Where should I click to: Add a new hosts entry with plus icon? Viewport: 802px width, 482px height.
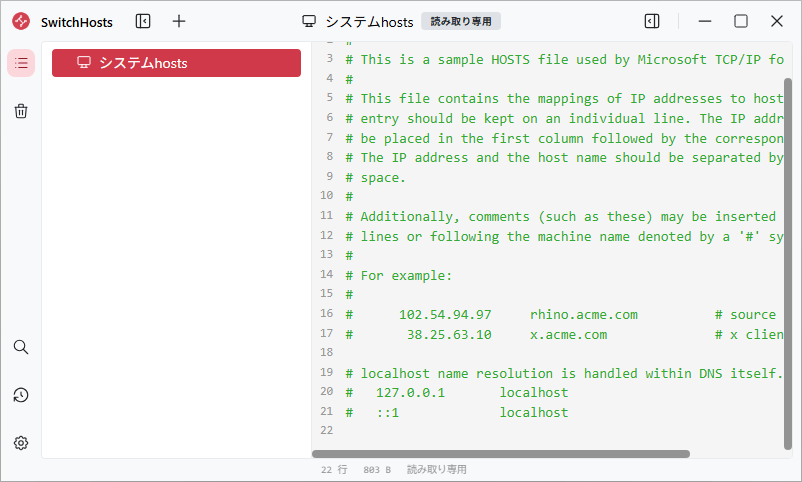pyautogui.click(x=179, y=21)
